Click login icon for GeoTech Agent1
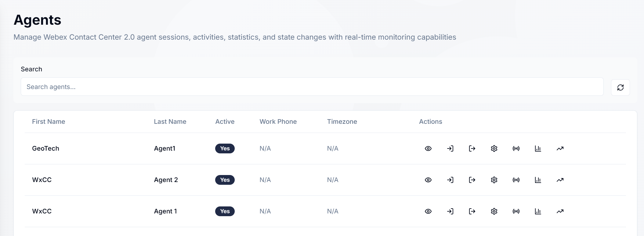644x236 pixels. point(450,148)
